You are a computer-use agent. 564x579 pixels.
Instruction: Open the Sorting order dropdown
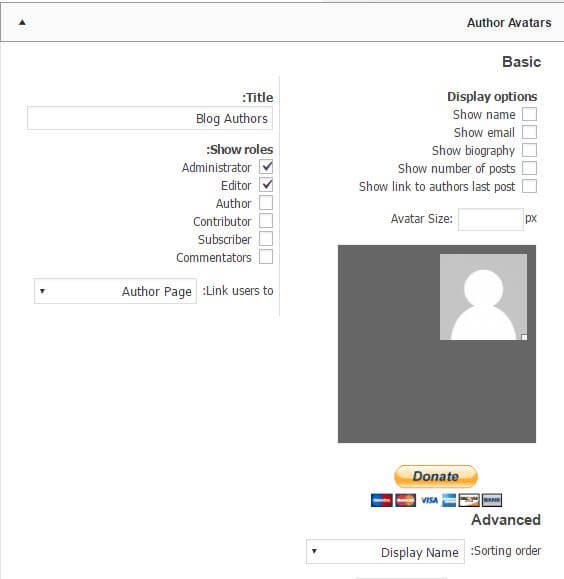(385, 552)
